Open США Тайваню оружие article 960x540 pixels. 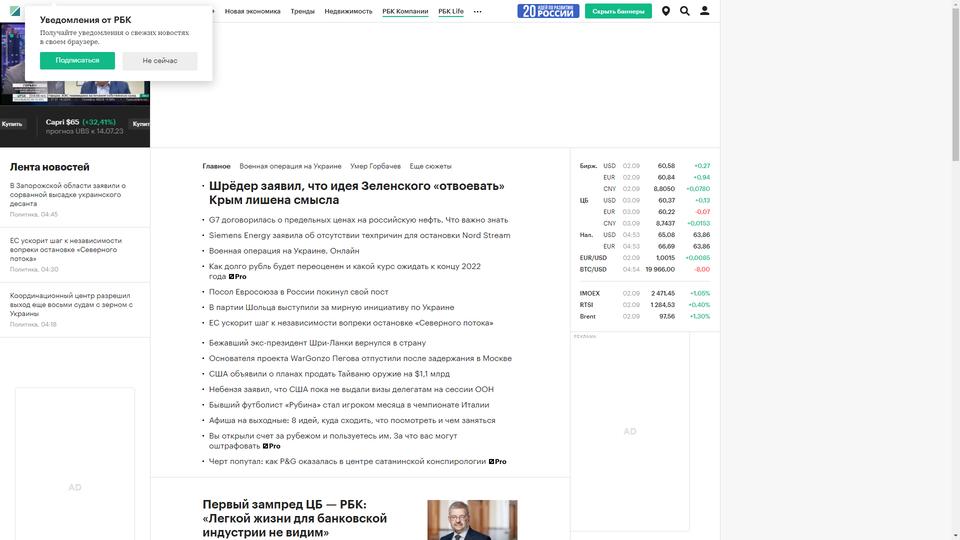329,374
